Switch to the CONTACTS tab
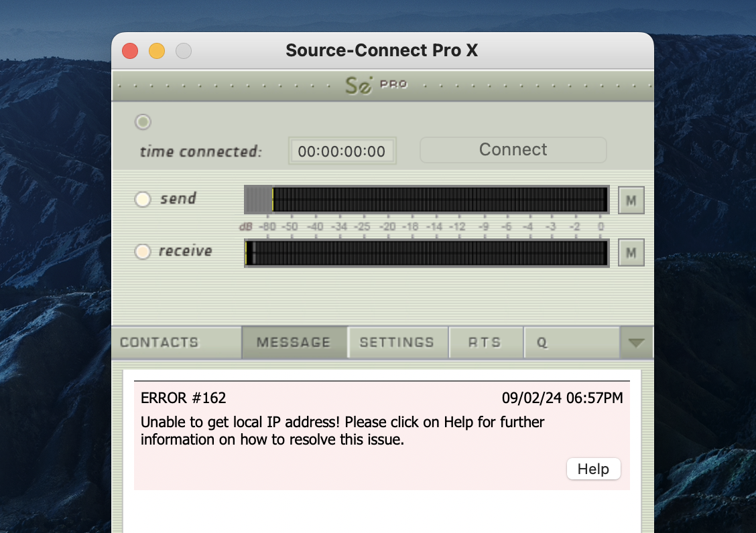This screenshot has height=533, width=756. (x=160, y=343)
